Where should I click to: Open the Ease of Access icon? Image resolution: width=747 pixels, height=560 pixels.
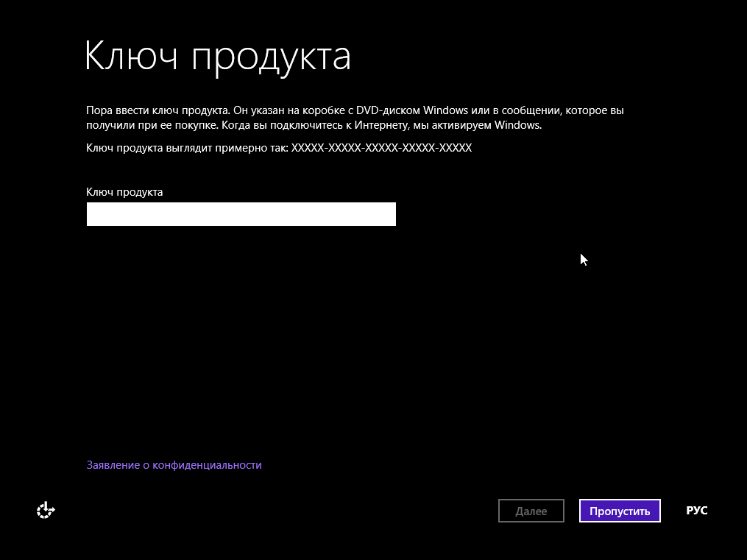46,511
